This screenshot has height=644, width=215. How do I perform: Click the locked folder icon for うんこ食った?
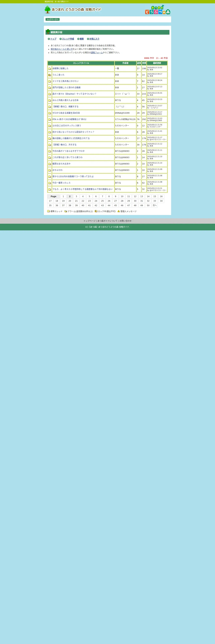click(x=50, y=75)
